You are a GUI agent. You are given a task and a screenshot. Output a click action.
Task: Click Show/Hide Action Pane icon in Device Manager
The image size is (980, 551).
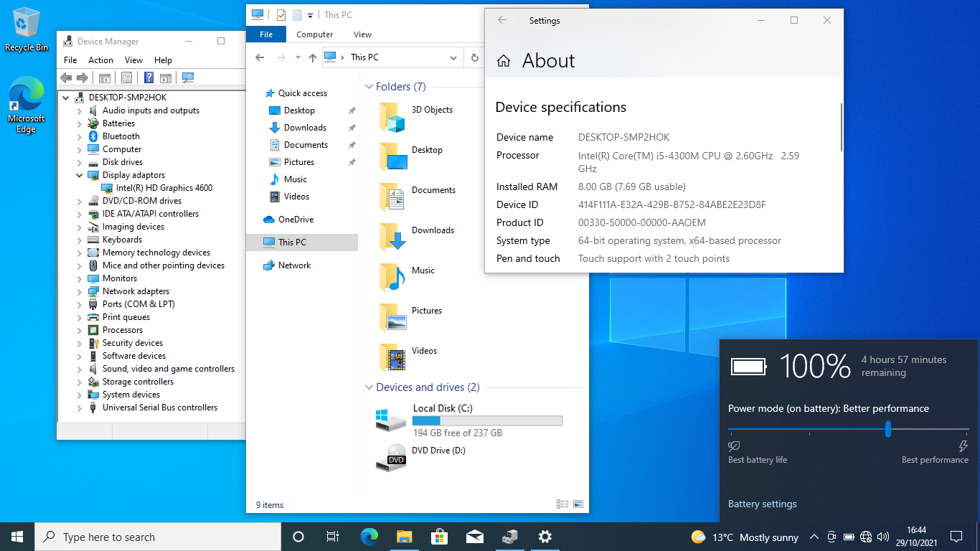pos(165,77)
